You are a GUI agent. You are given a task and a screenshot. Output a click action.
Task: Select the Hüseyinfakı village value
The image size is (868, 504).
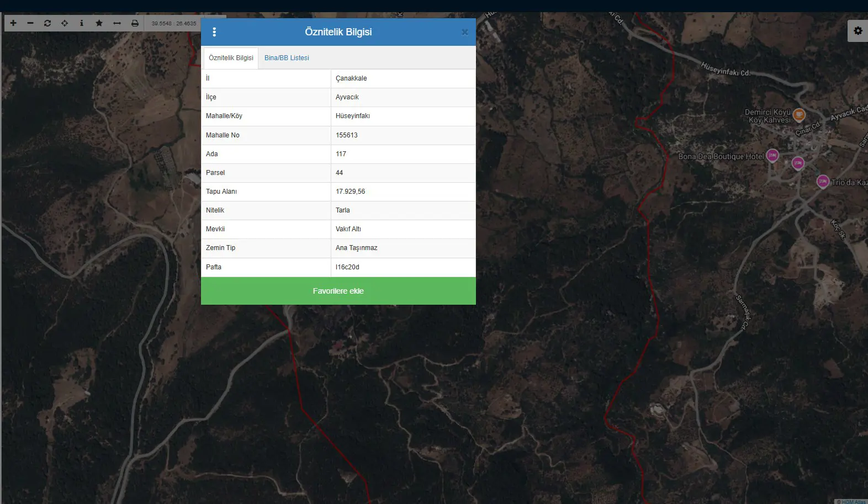pyautogui.click(x=403, y=116)
